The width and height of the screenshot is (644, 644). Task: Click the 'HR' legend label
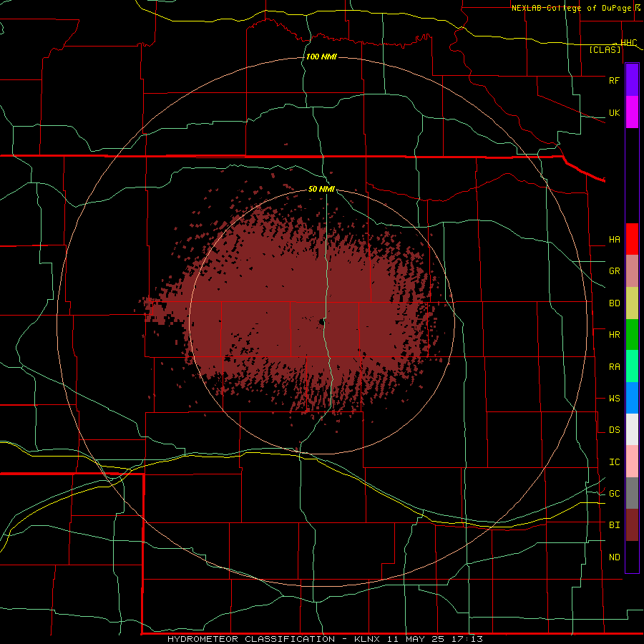[x=614, y=335]
